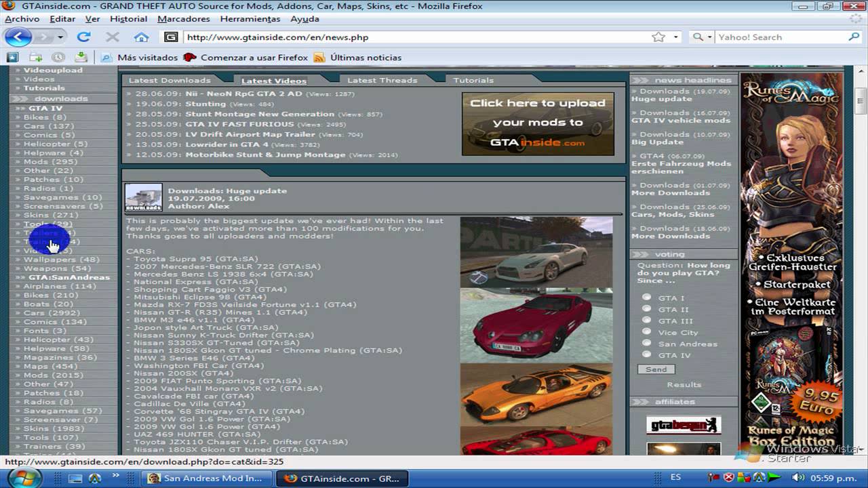Select the GTA II voting radio button
868x488 pixels.
point(646,308)
